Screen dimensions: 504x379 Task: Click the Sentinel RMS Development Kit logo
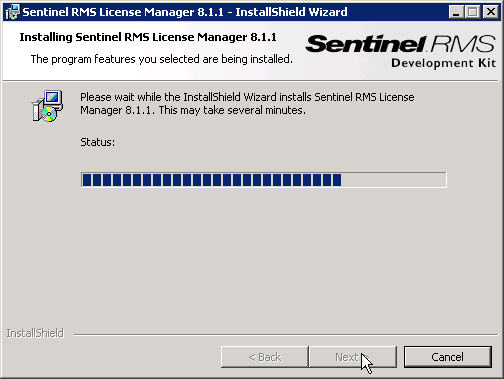click(x=401, y=51)
